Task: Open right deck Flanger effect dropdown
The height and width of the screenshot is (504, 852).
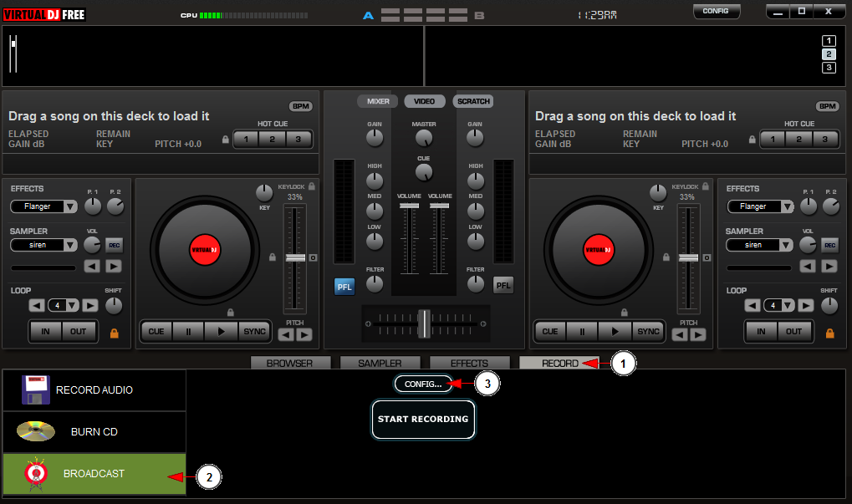Action: (x=787, y=206)
